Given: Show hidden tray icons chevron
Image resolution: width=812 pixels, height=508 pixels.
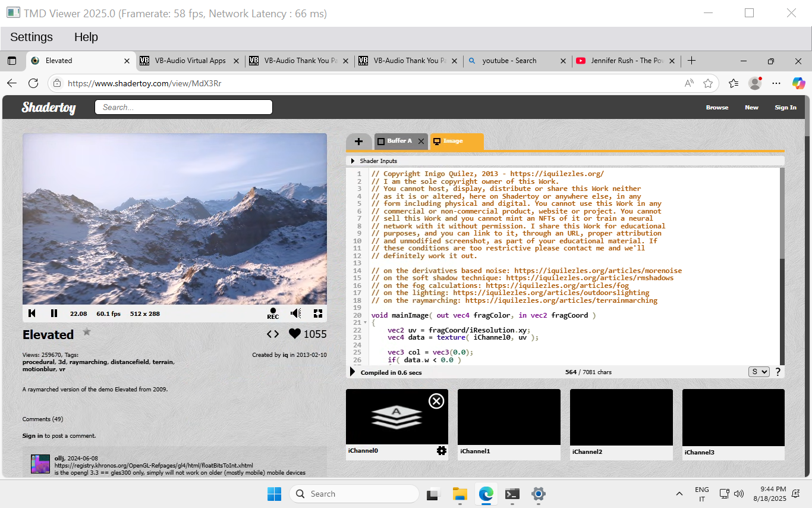Looking at the screenshot, I should click(679, 494).
